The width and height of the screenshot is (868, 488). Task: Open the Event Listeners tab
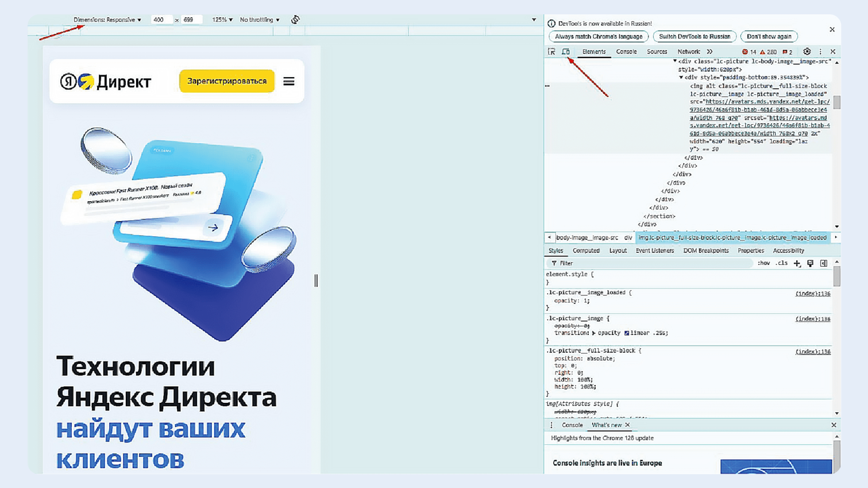[655, 251]
